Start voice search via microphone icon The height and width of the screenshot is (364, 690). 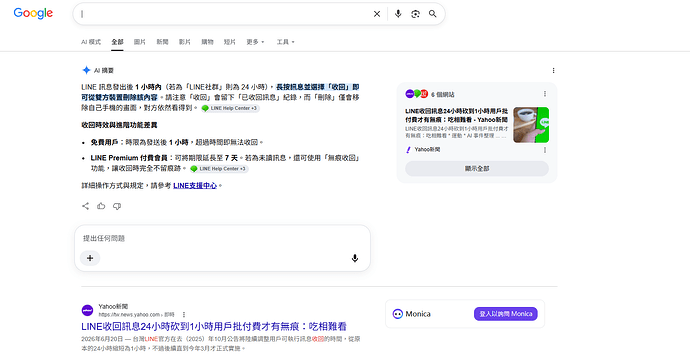coord(398,14)
